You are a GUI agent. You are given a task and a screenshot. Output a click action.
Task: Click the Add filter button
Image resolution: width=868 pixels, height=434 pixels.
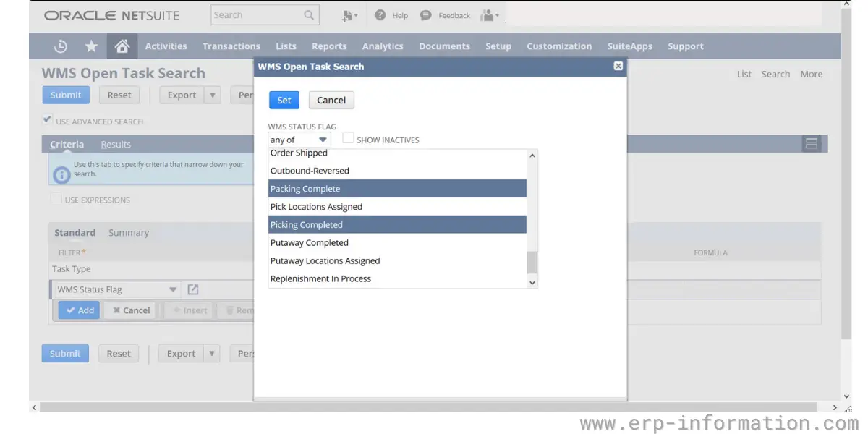[79, 310]
